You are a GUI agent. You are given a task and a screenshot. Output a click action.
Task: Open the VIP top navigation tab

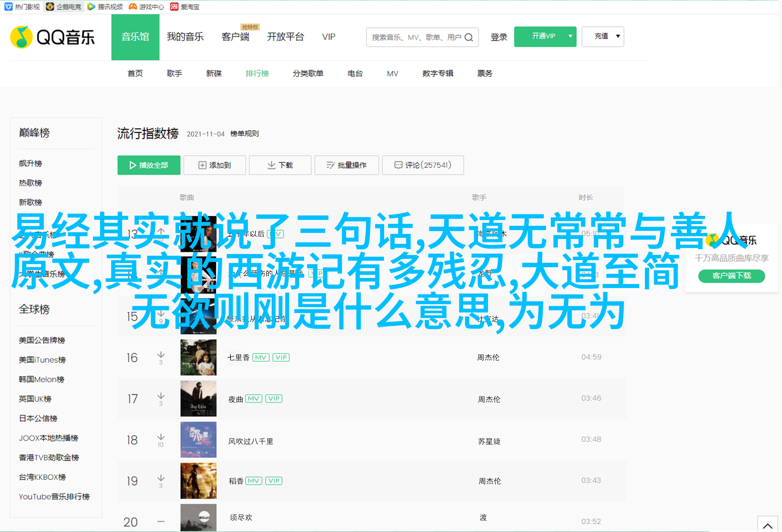(328, 37)
